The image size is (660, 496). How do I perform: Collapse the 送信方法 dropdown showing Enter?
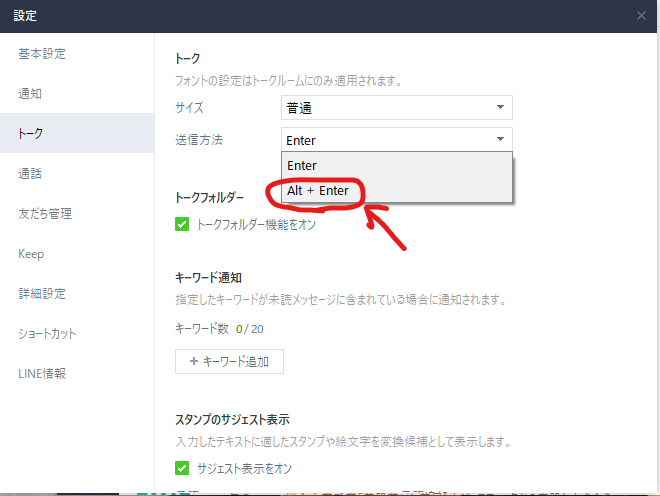(396, 140)
